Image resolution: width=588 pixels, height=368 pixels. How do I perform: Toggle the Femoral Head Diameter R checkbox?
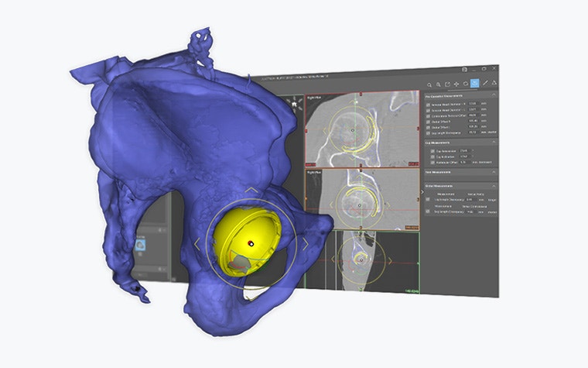(428, 105)
